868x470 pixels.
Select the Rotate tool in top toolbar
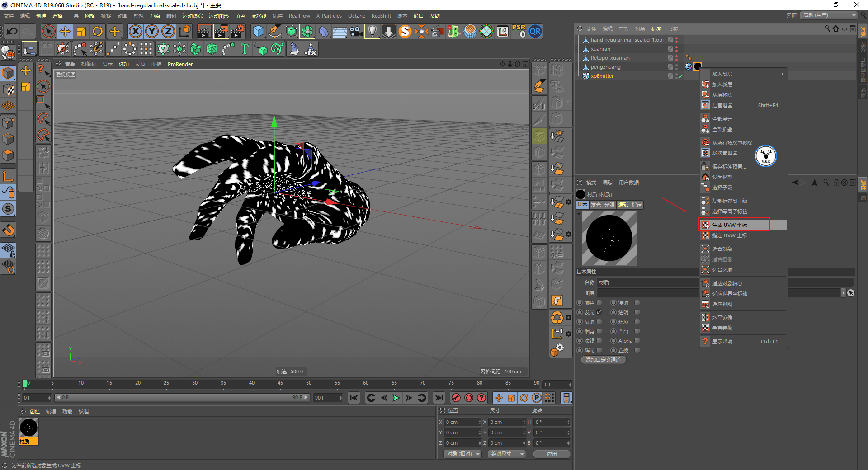coord(98,32)
